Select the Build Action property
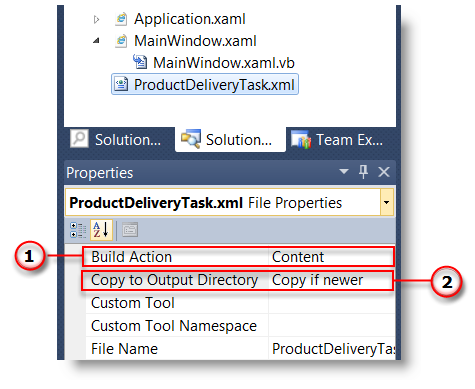 coord(131,257)
